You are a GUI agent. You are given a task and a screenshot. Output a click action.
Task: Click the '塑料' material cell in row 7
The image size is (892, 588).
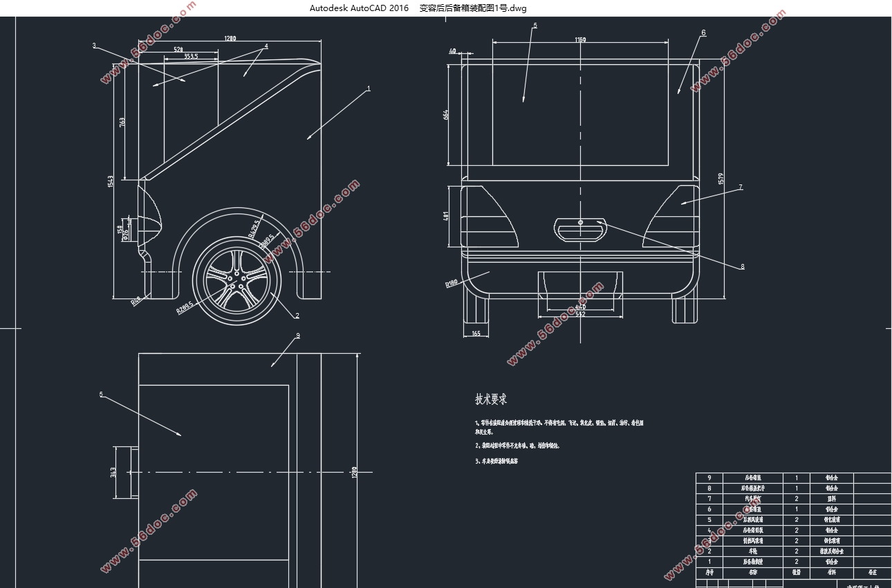832,498
